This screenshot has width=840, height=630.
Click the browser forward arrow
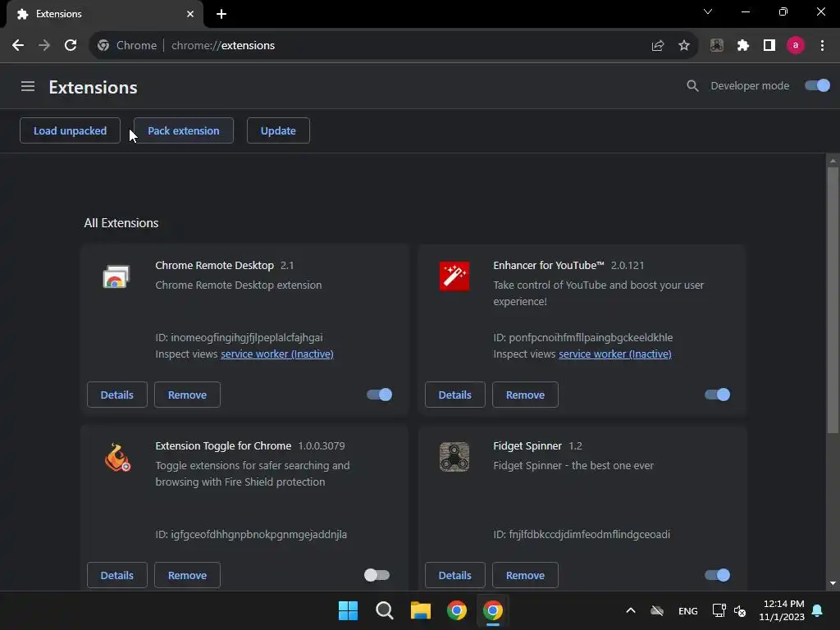click(44, 46)
